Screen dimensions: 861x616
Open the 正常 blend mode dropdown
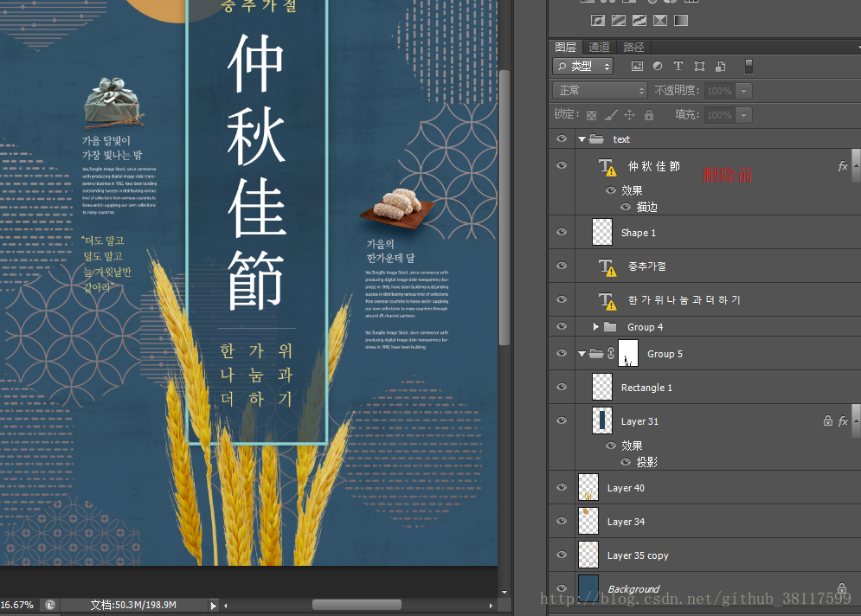point(601,91)
